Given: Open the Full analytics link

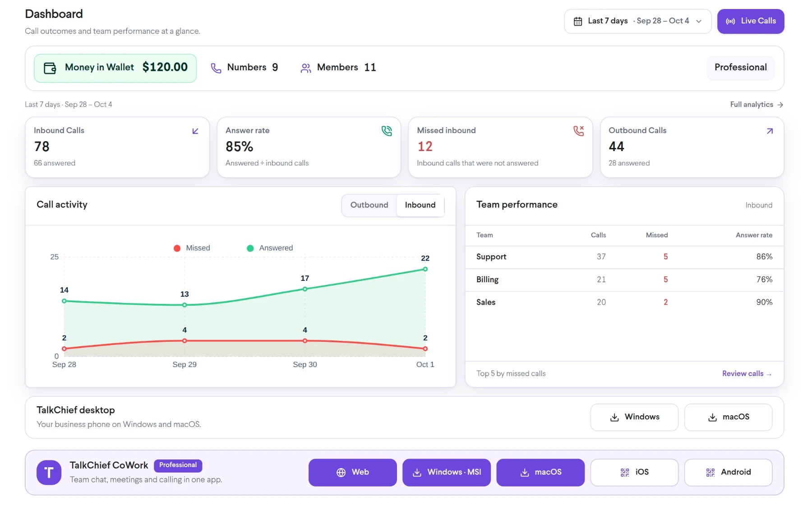Looking at the screenshot, I should [757, 105].
